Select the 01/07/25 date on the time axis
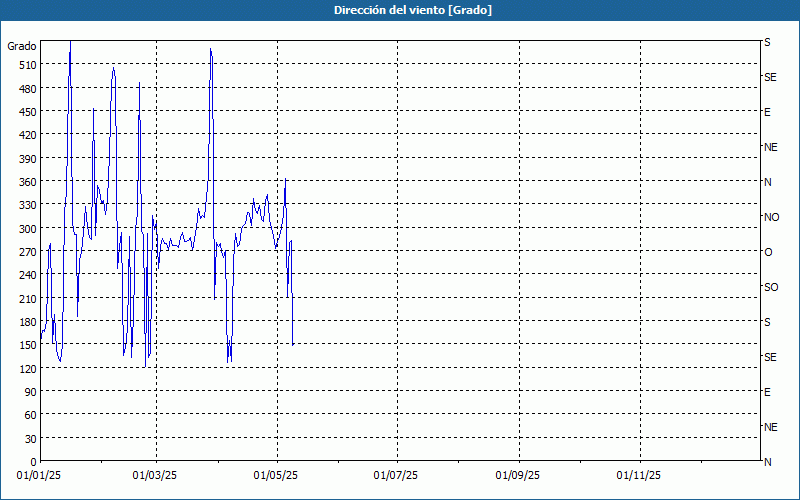 [395, 476]
